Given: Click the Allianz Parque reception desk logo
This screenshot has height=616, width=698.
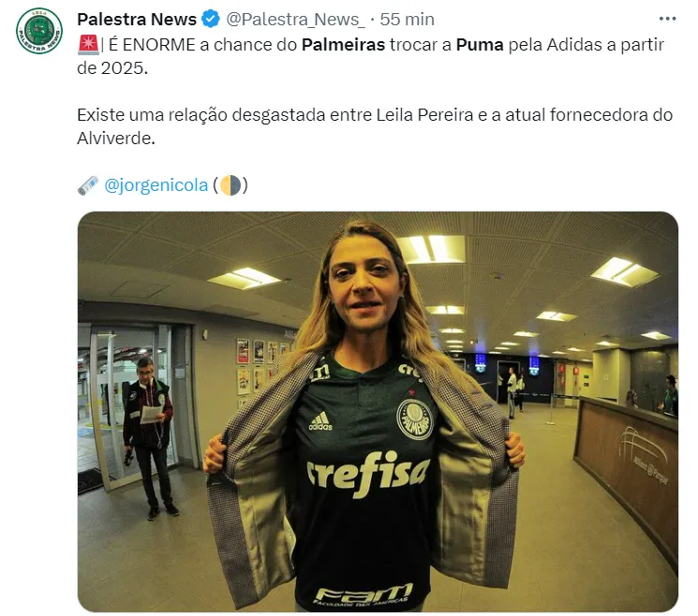Looking at the screenshot, I should [x=643, y=455].
